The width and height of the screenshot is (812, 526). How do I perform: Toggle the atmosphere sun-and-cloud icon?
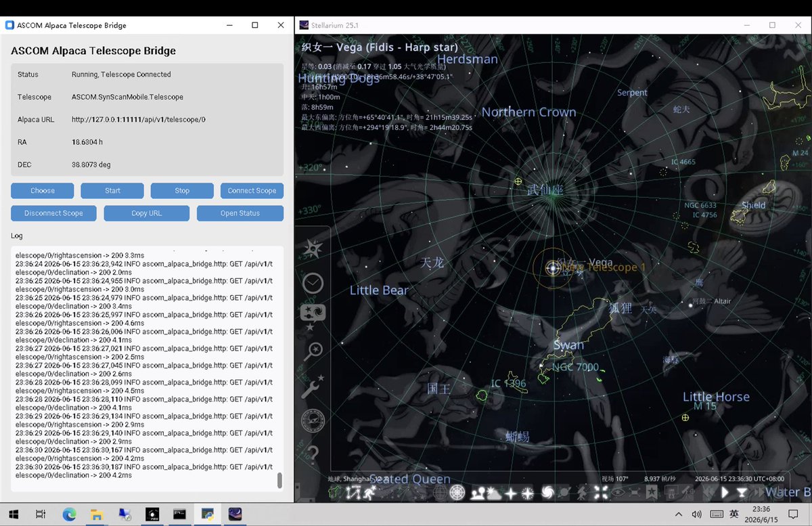point(493,492)
